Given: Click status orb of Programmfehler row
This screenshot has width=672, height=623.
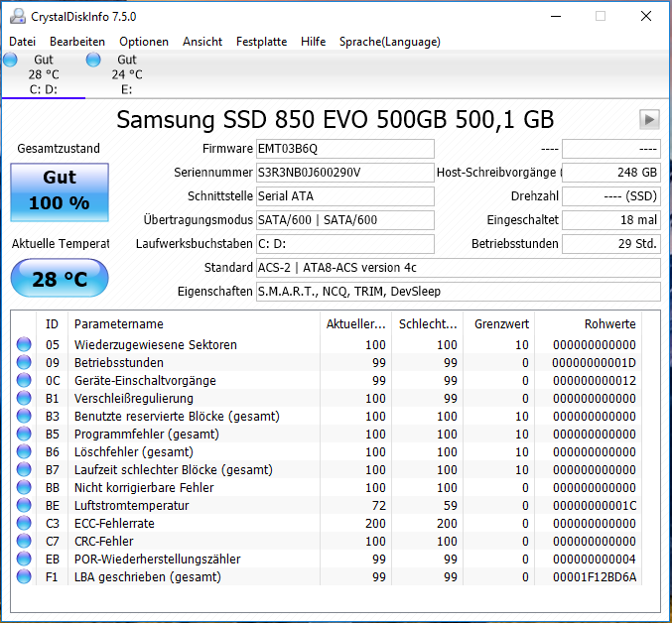Looking at the screenshot, I should point(24,435).
